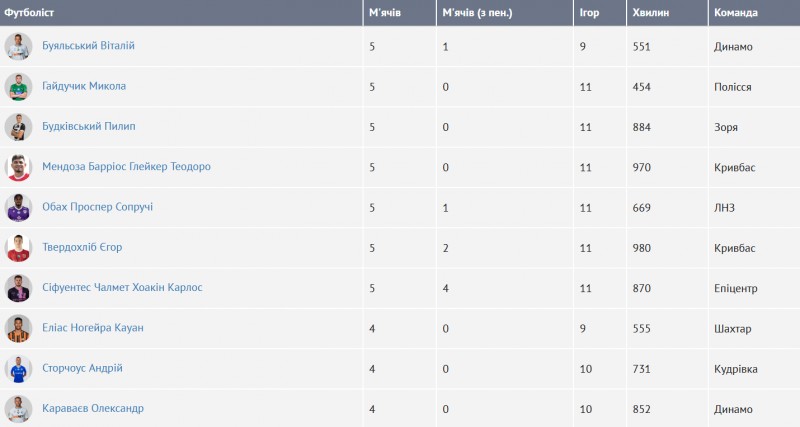The height and width of the screenshot is (427, 800).
Task: Open Сіфуентес Чалмет Хоакін Карлос link
Action: click(x=122, y=287)
